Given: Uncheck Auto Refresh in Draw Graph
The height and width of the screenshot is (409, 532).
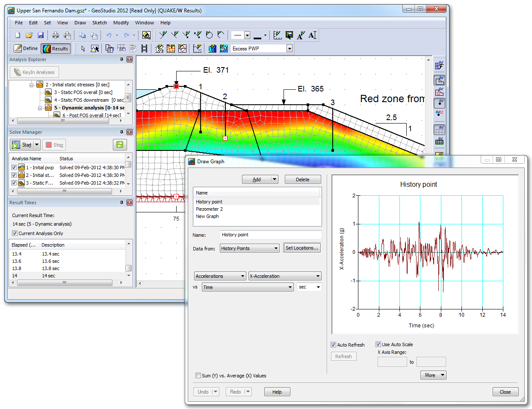Looking at the screenshot, I should click(333, 344).
